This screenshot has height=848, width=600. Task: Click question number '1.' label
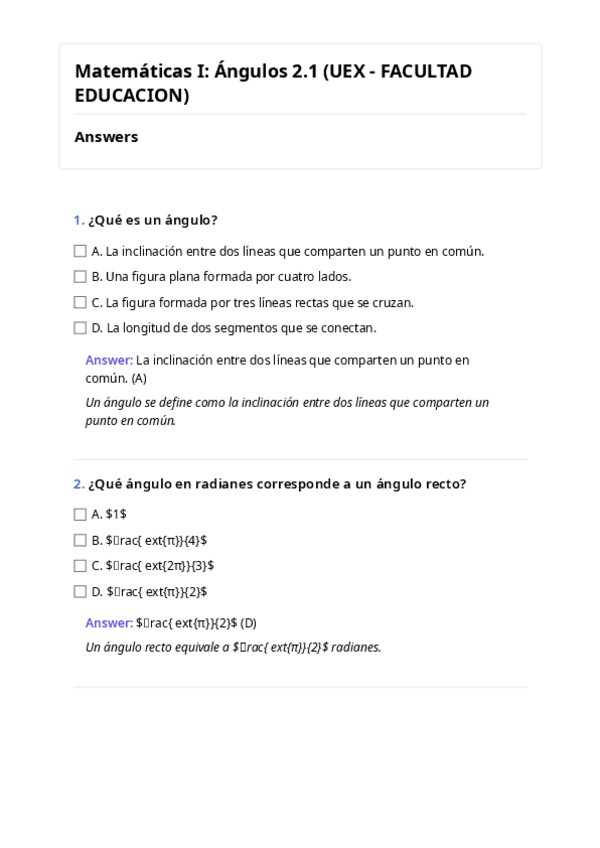pos(79,220)
